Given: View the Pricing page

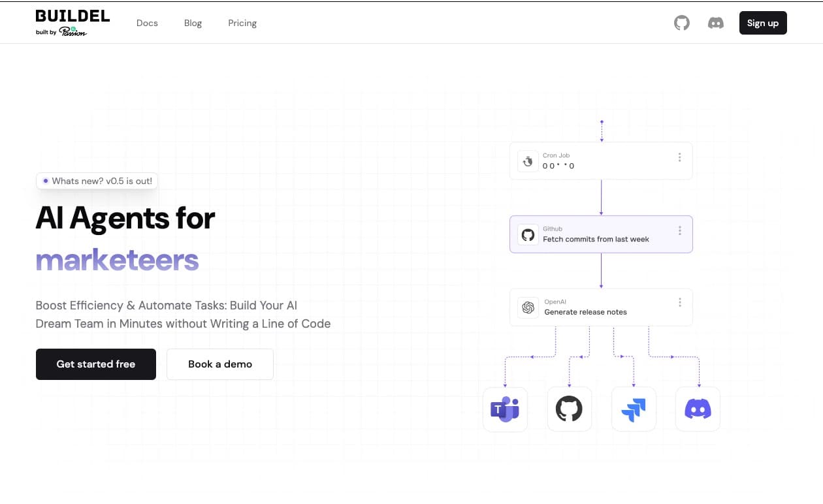Looking at the screenshot, I should (x=242, y=23).
